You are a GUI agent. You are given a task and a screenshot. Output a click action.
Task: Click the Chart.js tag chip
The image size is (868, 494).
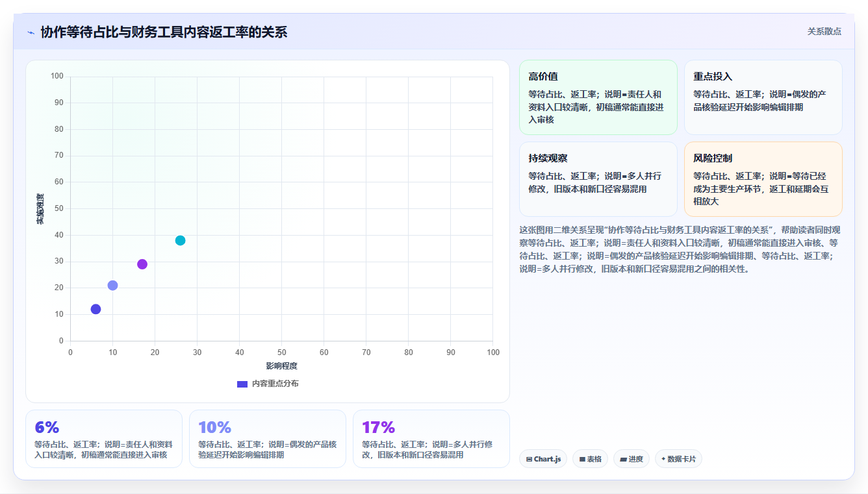point(543,459)
